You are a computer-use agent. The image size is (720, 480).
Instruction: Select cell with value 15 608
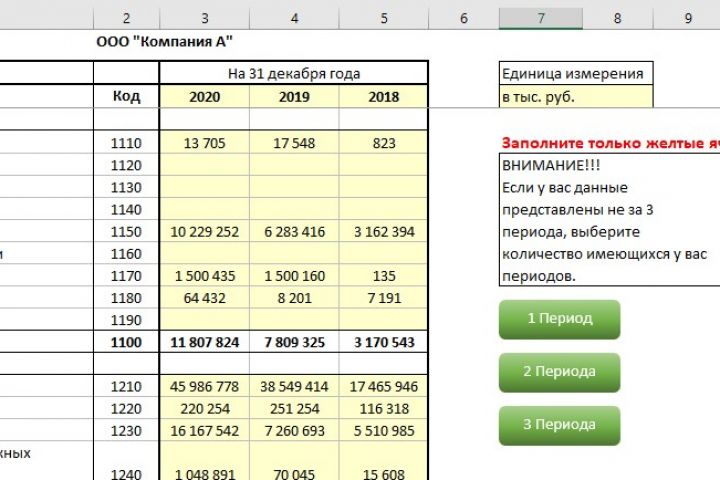tap(384, 461)
